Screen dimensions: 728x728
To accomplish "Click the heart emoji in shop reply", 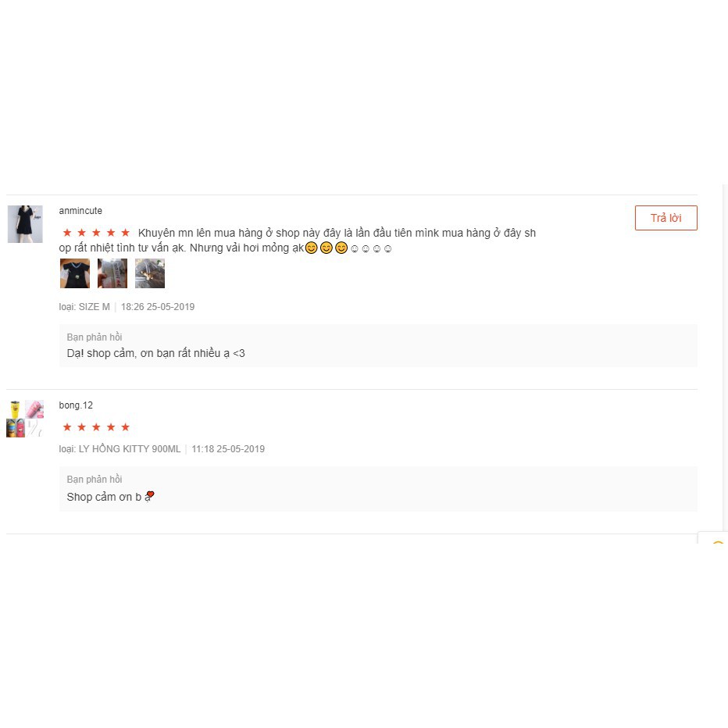I will tap(150, 495).
